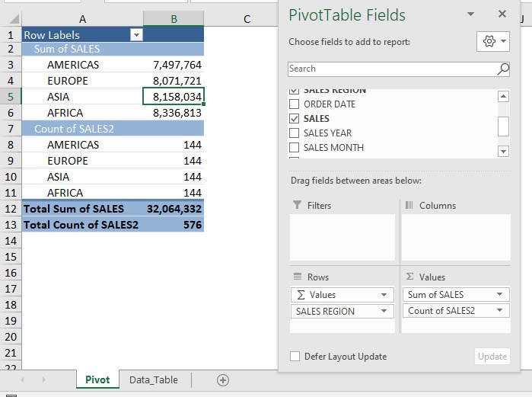The width and height of the screenshot is (532, 397).
Task: Select the Sum of SALES header cell
Action: pyautogui.click(x=82, y=49)
